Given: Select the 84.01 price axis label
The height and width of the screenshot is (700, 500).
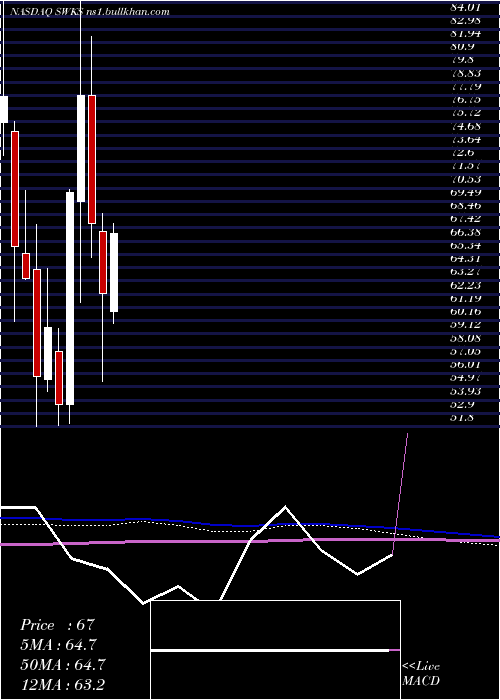Looking at the screenshot, I should [465, 7].
